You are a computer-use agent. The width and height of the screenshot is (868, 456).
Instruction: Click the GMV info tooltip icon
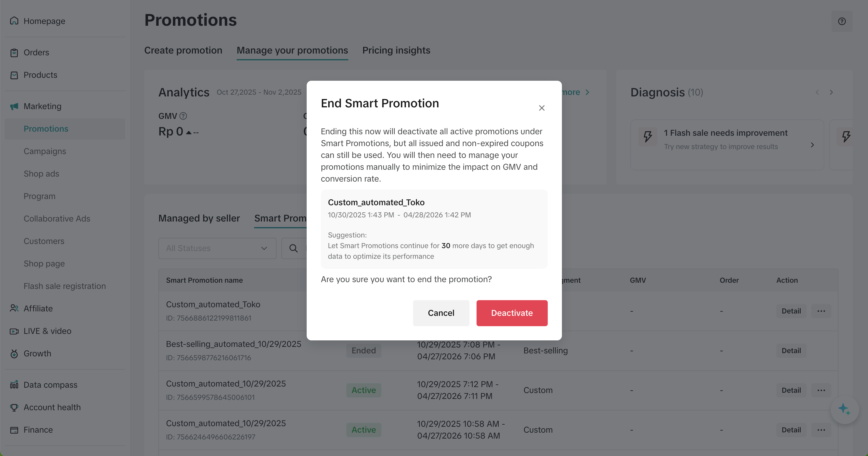click(183, 116)
